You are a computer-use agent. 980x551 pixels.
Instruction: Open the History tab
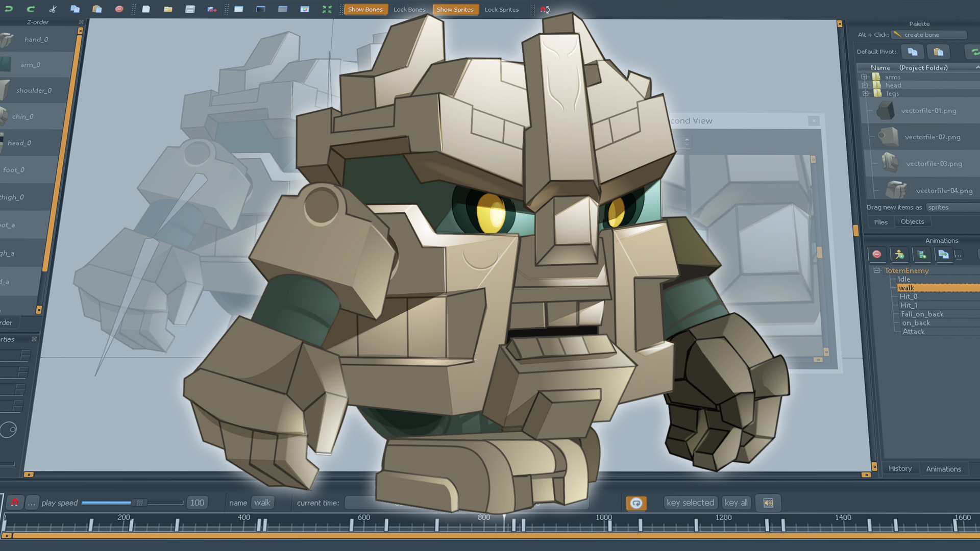click(900, 468)
